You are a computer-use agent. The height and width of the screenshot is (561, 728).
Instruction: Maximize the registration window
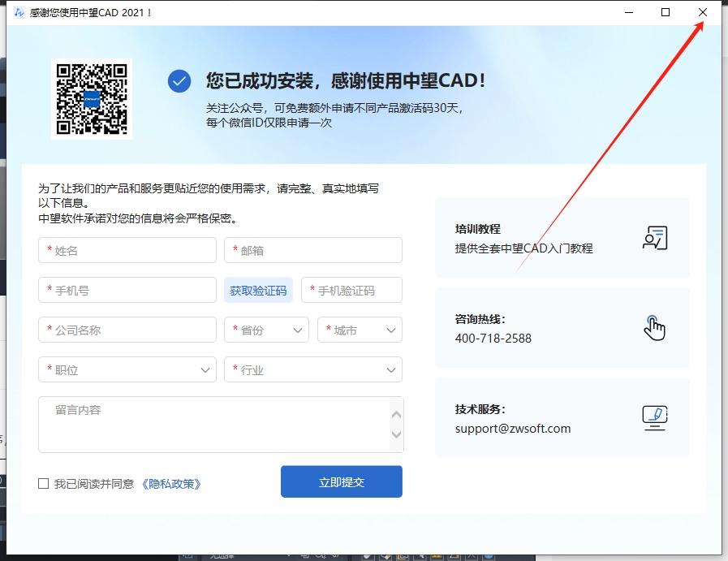(666, 12)
